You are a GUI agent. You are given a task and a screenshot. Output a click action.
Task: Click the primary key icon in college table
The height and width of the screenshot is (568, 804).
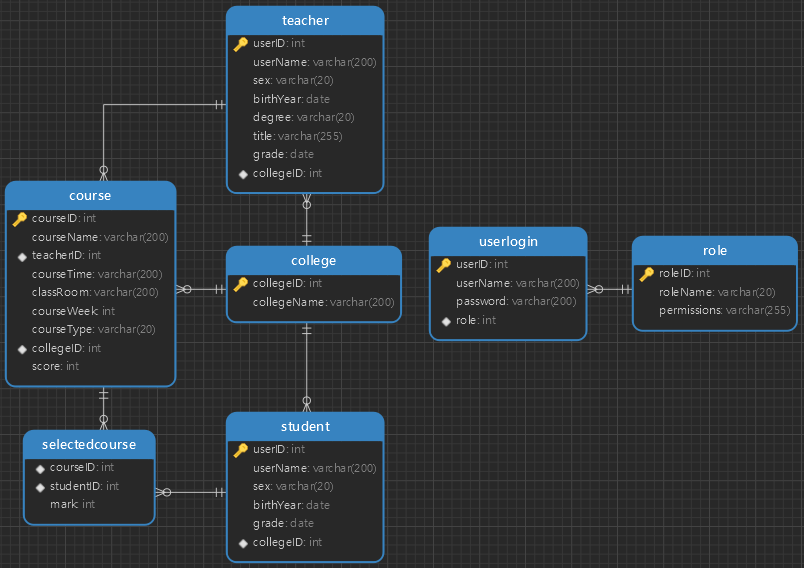click(x=240, y=284)
